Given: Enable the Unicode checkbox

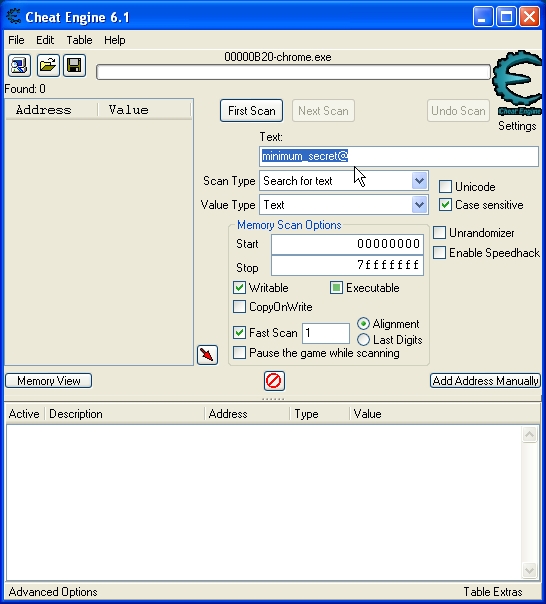Looking at the screenshot, I should [445, 187].
